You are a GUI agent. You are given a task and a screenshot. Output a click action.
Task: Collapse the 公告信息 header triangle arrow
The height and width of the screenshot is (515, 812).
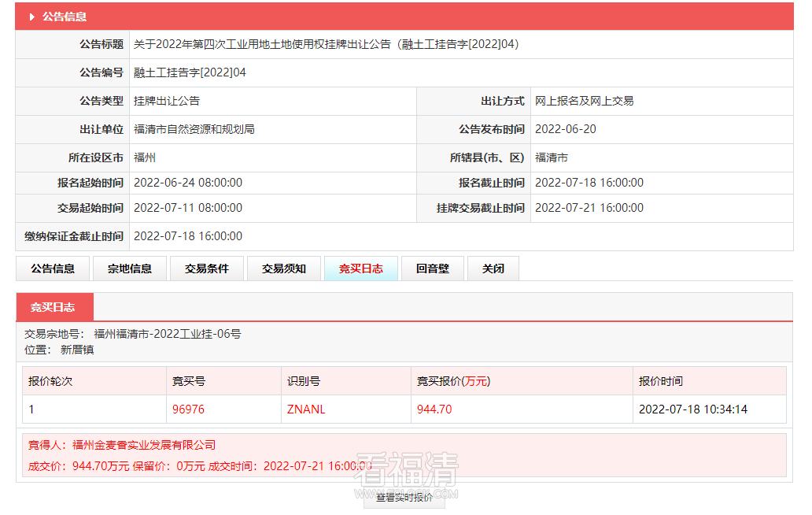(x=31, y=17)
